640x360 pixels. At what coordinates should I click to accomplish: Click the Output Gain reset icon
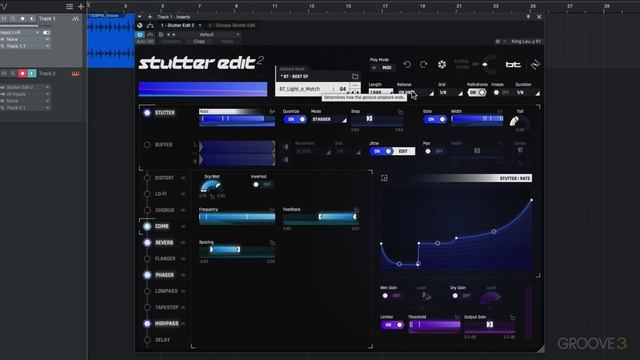[x=512, y=317]
